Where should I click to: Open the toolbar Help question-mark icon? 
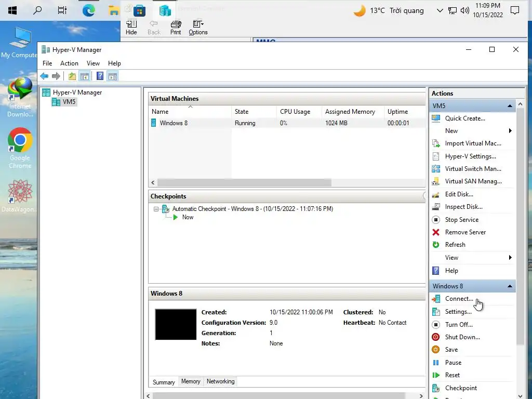(100, 76)
